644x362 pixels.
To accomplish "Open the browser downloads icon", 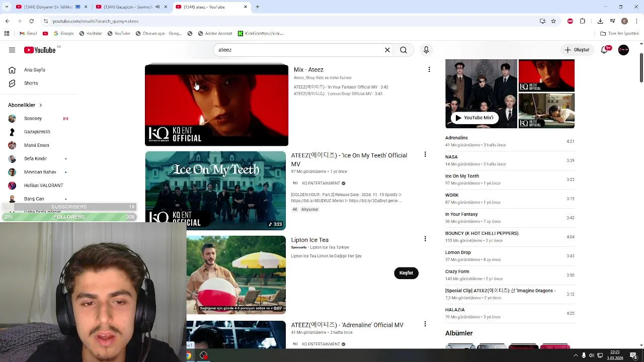I will click(600, 21).
